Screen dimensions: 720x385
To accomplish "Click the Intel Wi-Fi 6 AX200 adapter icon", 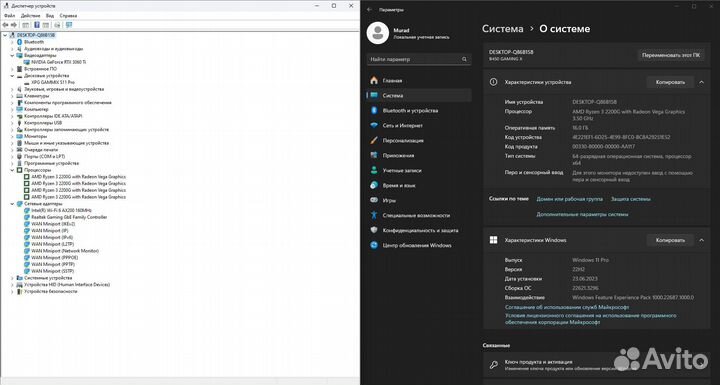I will [x=27, y=210].
